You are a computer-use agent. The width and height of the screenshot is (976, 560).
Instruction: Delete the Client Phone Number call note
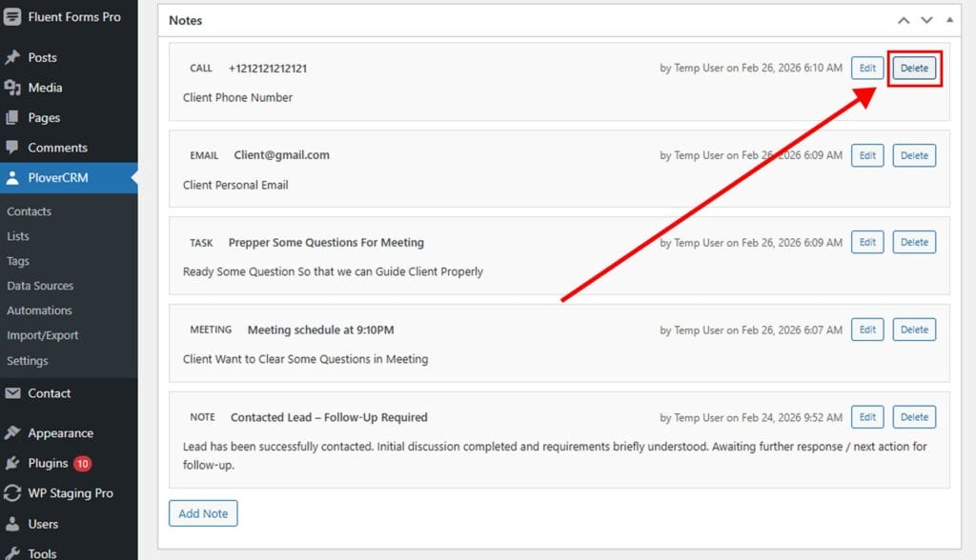coord(914,69)
